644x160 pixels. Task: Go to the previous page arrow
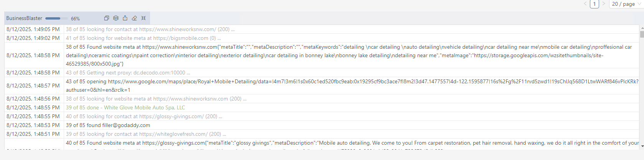(585, 4)
